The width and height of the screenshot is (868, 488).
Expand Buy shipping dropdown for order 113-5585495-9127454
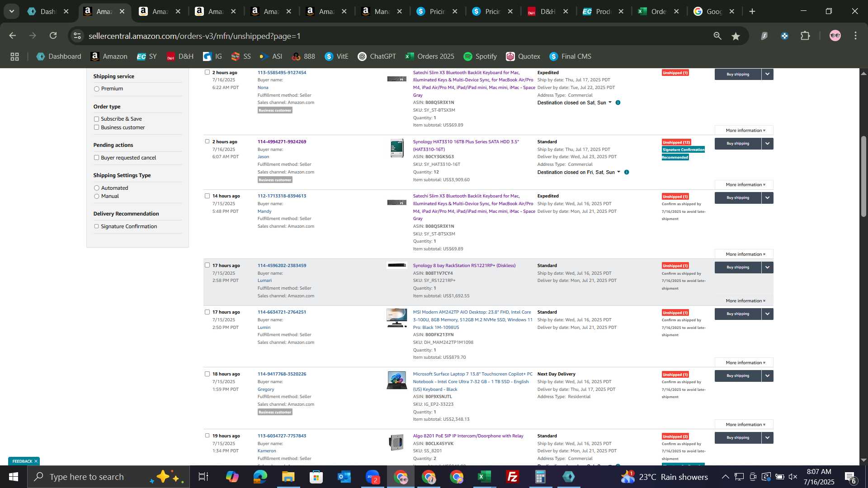767,74
